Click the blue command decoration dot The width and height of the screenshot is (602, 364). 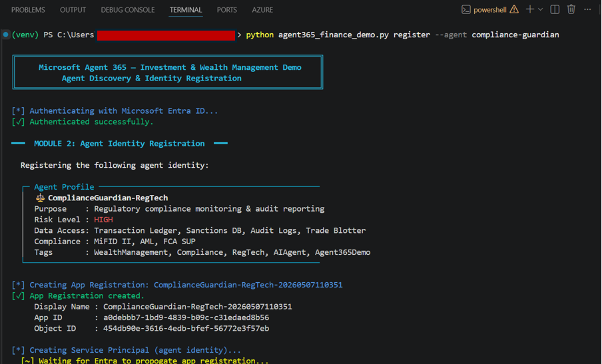[6, 35]
